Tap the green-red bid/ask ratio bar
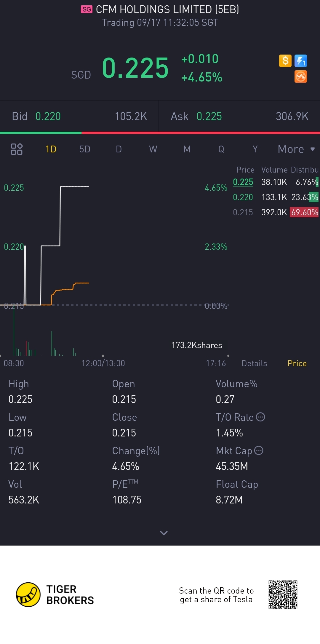Viewport: 320px width, 644px height. coord(160,133)
